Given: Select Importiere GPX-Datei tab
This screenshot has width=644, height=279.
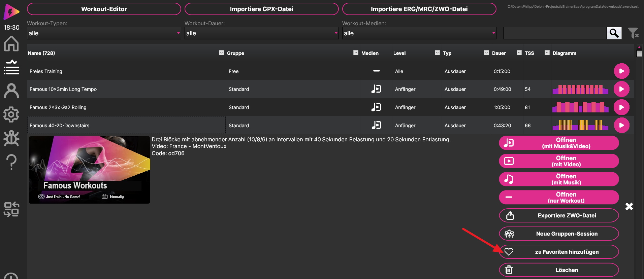Looking at the screenshot, I should [x=261, y=9].
